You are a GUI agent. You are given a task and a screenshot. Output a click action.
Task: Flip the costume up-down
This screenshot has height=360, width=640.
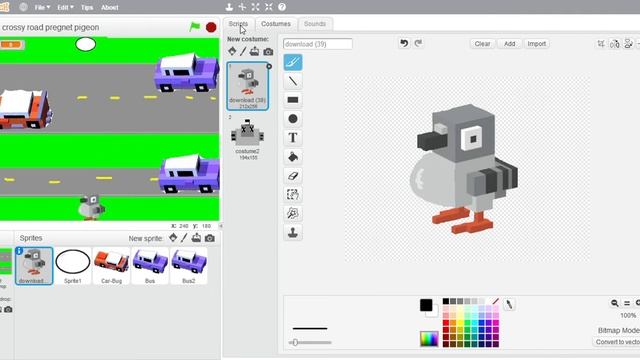point(629,44)
